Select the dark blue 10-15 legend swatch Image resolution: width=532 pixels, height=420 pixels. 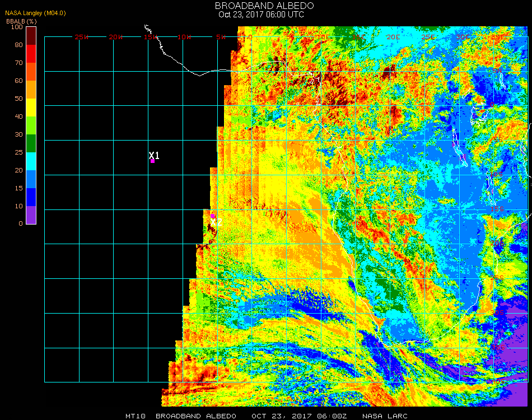pos(31,197)
